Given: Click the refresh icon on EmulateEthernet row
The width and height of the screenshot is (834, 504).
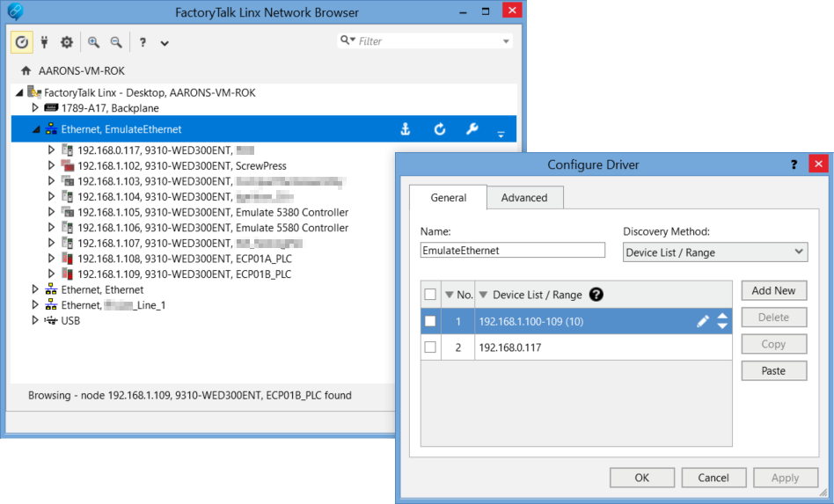Looking at the screenshot, I should (x=439, y=129).
